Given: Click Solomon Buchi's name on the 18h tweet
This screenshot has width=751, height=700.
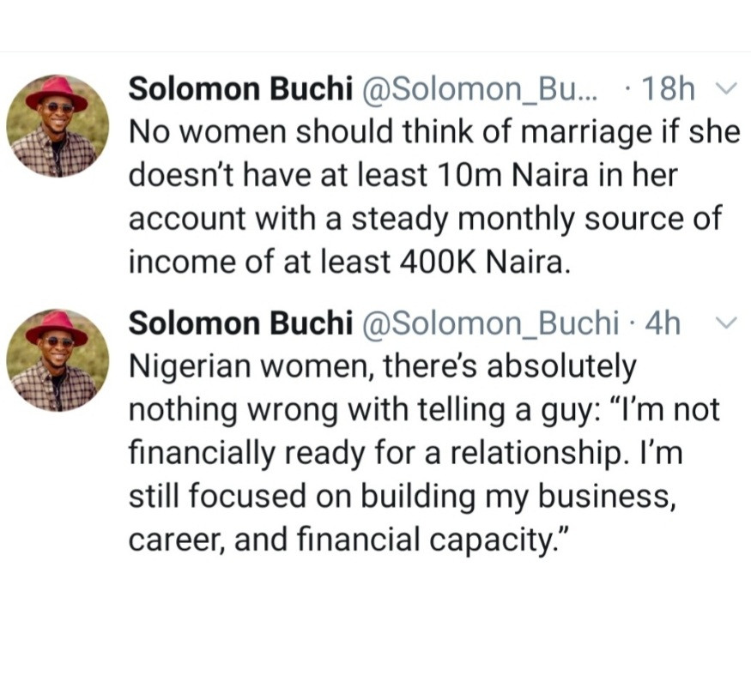Looking at the screenshot, I should (x=240, y=89).
